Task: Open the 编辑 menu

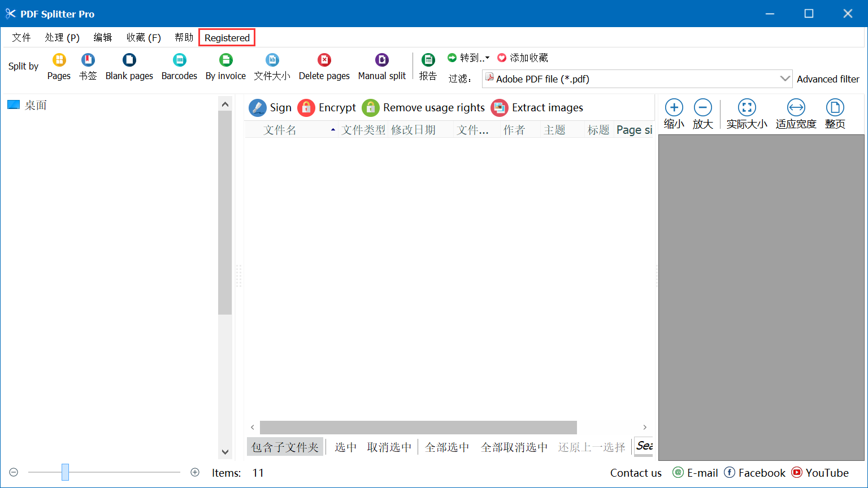Action: pos(103,37)
